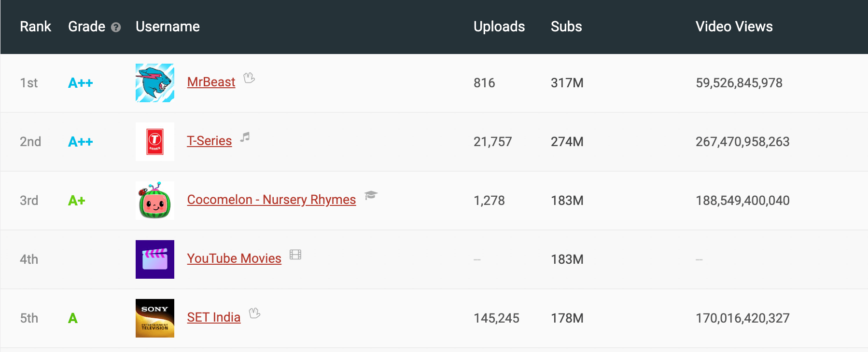This screenshot has width=868, height=352.
Task: Click the YouTube Movies avatar thumbnail
Action: pos(154,259)
